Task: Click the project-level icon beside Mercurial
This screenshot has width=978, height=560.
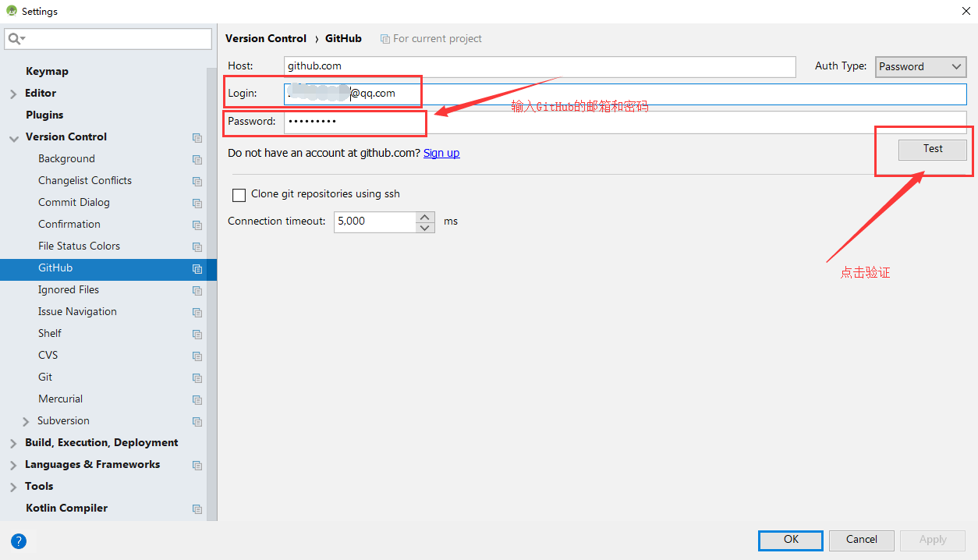Action: pyautogui.click(x=197, y=399)
